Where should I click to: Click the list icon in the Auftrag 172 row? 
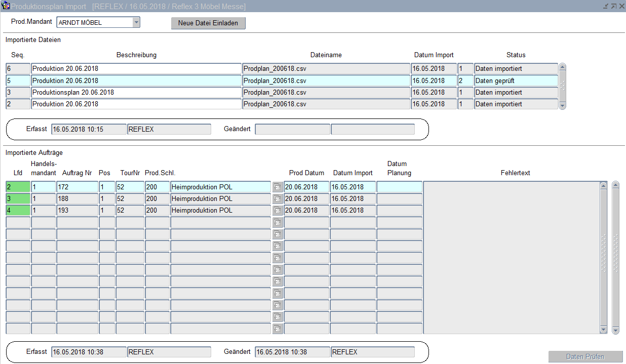pos(278,187)
